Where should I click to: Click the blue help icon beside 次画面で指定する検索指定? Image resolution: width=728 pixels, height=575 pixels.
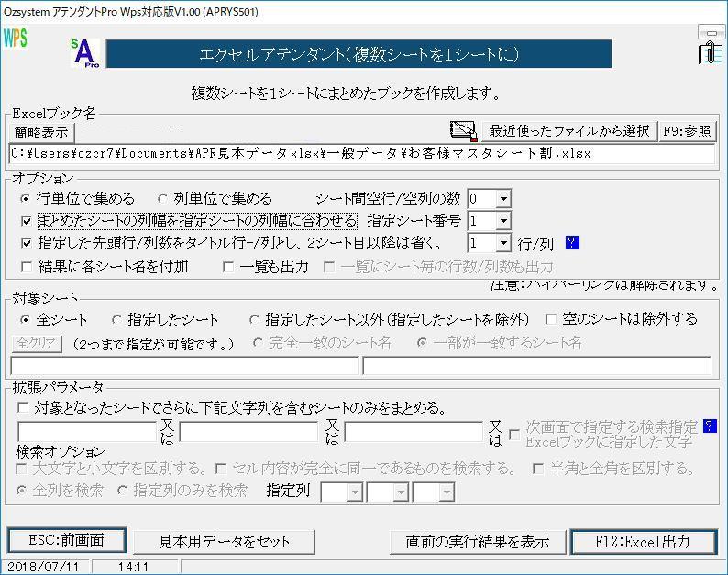pyautogui.click(x=710, y=426)
